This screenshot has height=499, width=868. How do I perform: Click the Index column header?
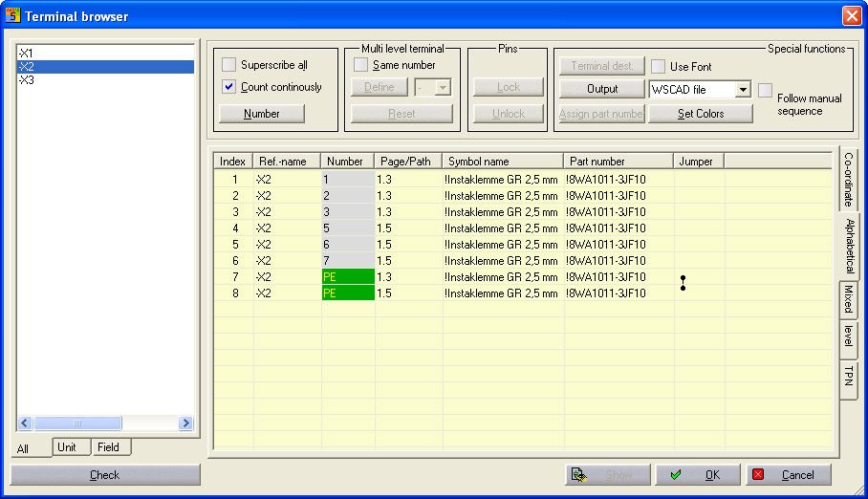coord(233,162)
